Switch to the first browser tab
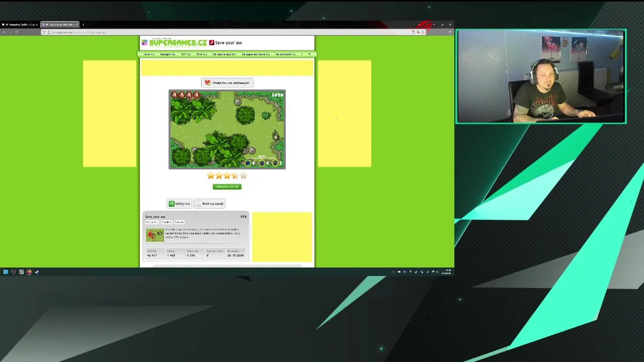Viewport: 644px width, 362px height. pos(19,25)
